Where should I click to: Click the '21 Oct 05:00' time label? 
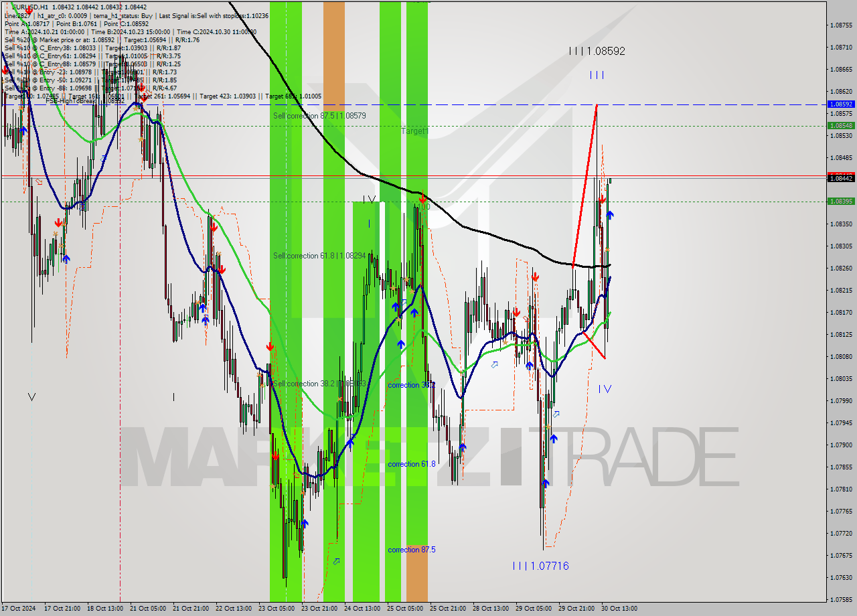[x=147, y=609]
